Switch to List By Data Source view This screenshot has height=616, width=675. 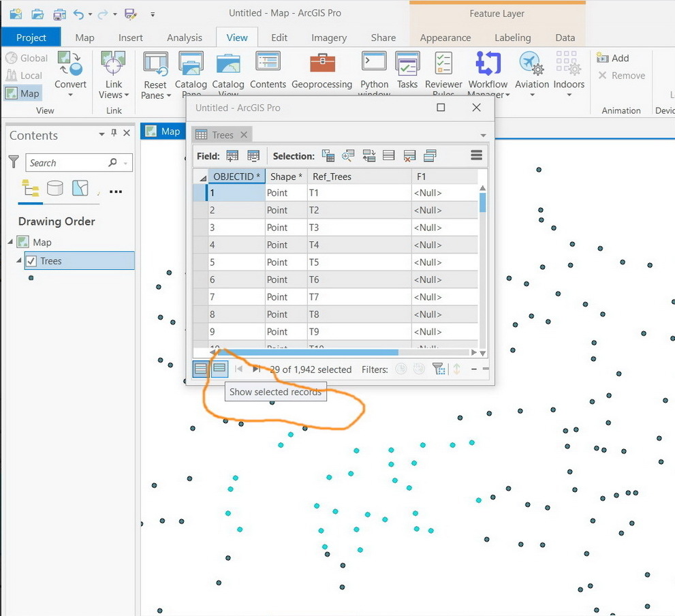[54, 188]
